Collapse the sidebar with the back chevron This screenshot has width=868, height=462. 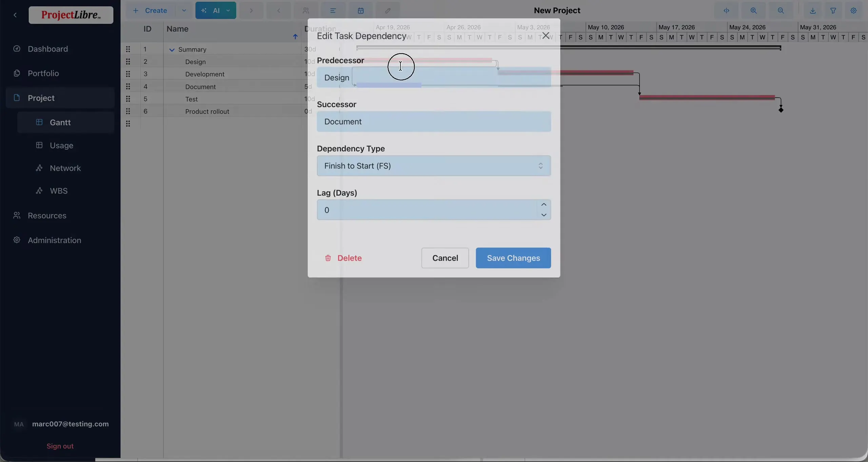coord(15,15)
